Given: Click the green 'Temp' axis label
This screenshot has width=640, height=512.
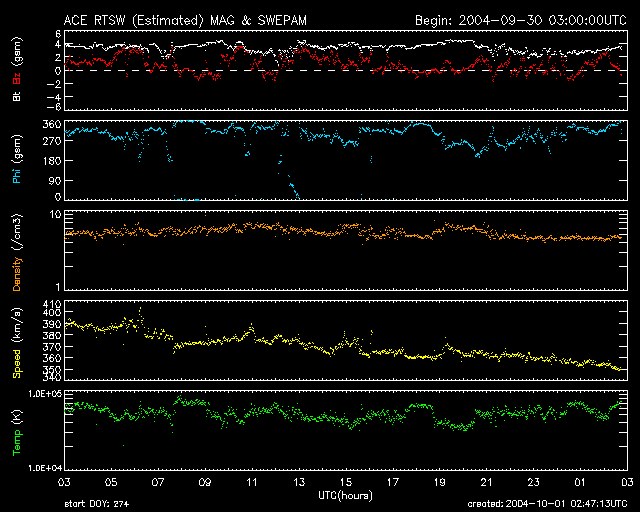Looking at the screenshot, I should tap(17, 443).
